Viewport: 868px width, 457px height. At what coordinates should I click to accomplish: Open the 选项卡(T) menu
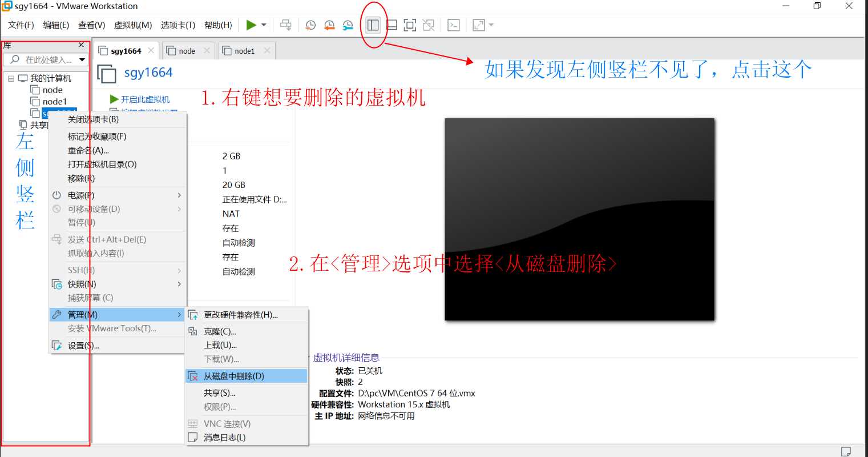pyautogui.click(x=178, y=25)
